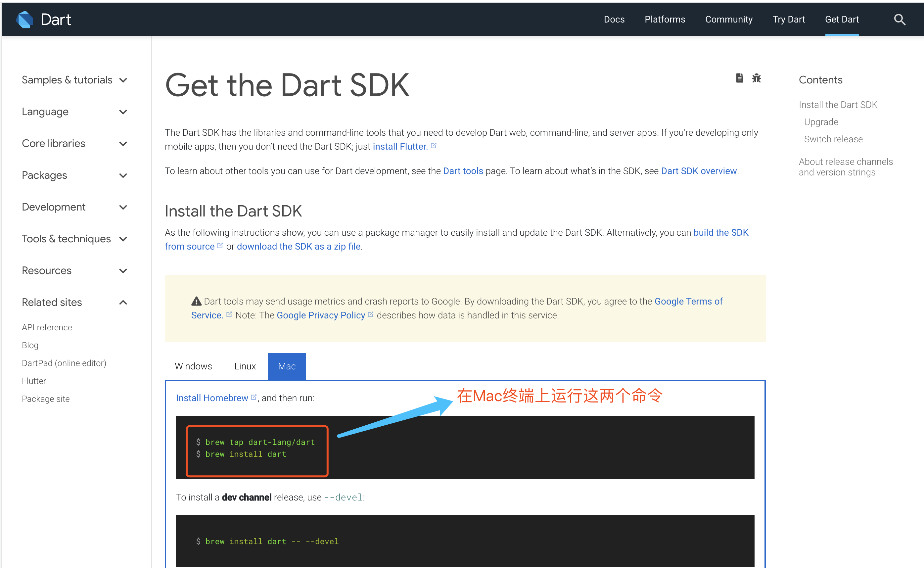Image resolution: width=924 pixels, height=568 pixels.
Task: Click external link icon beside Install Homebrew
Action: pos(254,397)
